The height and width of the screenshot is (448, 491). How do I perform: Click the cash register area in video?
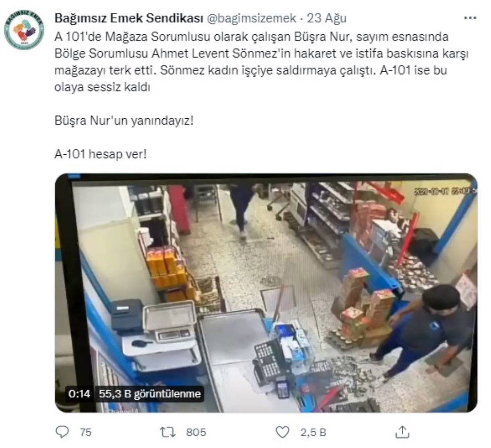tap(268, 360)
